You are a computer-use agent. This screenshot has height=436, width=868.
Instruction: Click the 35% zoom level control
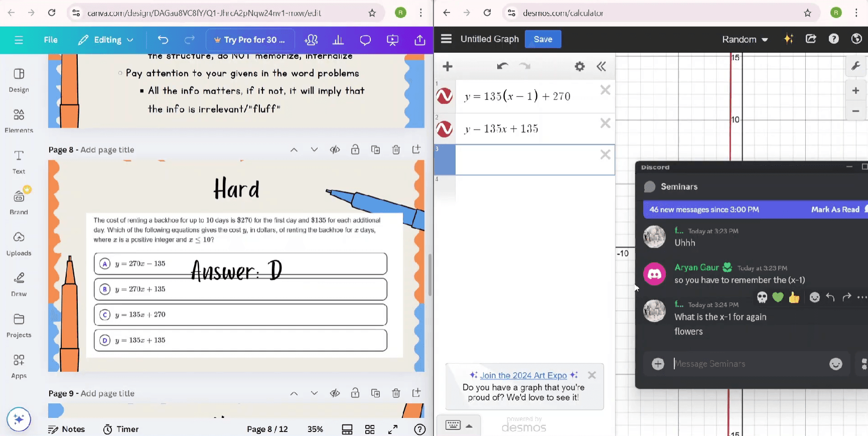315,429
